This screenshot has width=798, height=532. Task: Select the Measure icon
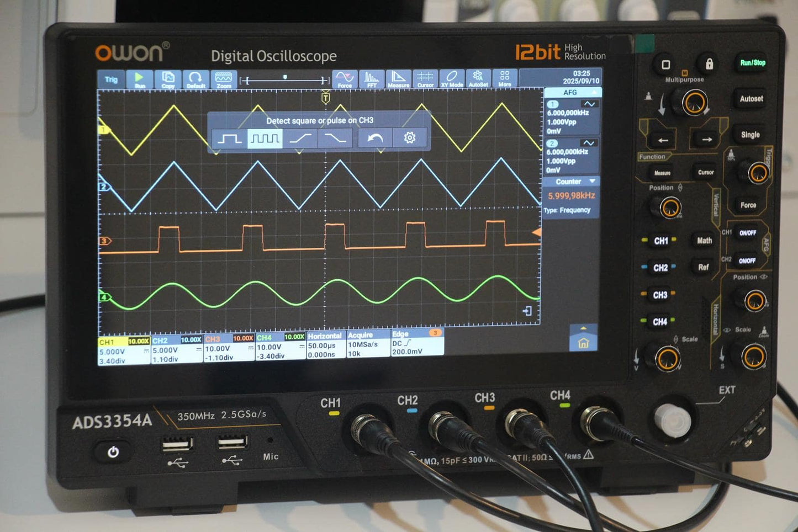pos(399,79)
